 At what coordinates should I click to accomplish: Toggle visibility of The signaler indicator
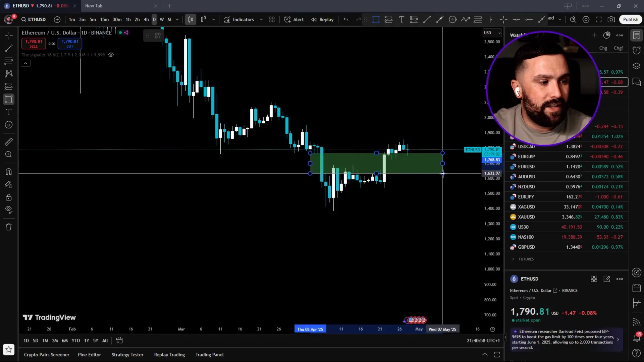(x=111, y=55)
